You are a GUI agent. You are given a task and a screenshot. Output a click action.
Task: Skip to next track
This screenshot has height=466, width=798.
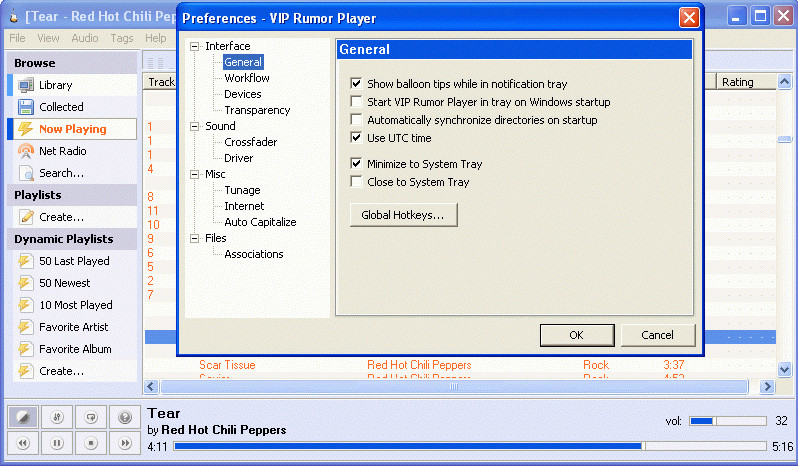(x=125, y=443)
